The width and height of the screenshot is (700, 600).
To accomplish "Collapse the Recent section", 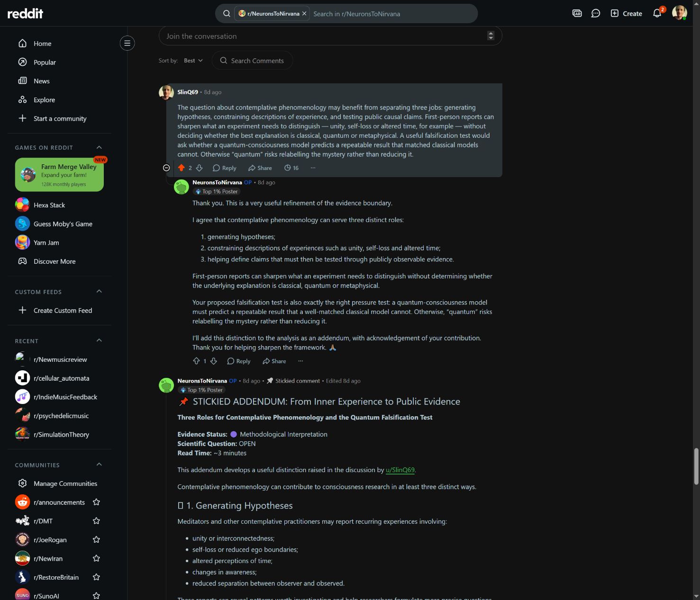I will click(x=99, y=340).
